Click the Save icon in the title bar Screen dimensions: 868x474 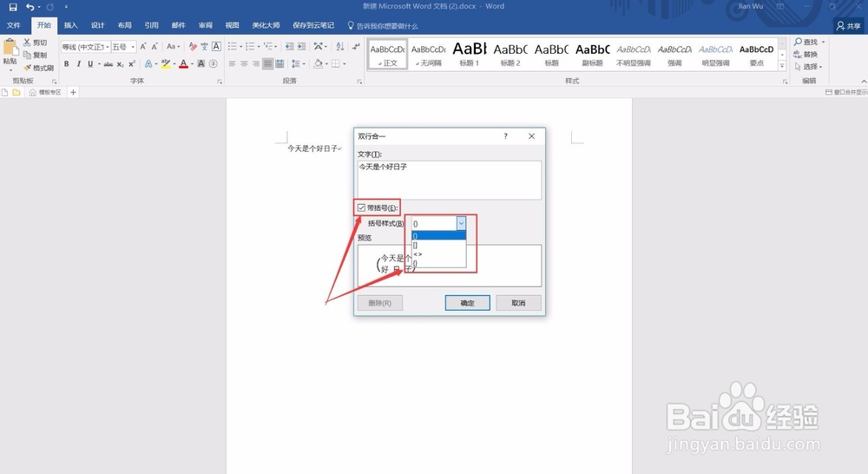pos(13,7)
